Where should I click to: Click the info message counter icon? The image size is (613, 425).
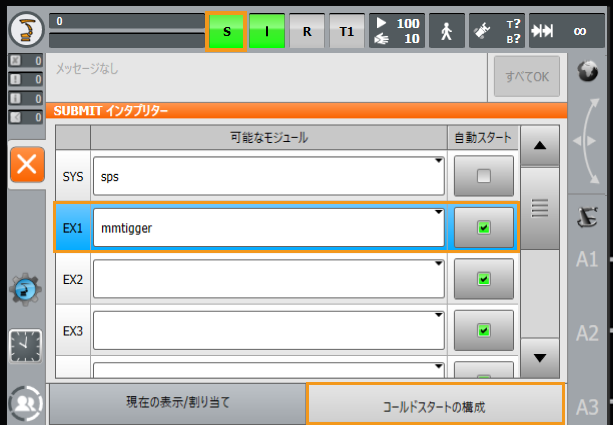point(26,98)
